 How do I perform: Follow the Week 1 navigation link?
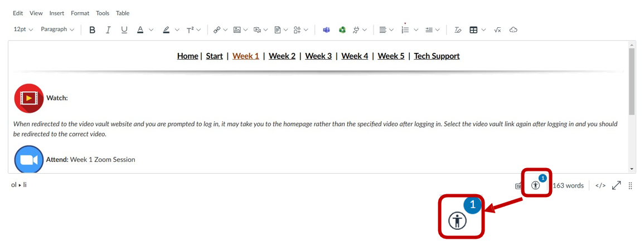245,56
